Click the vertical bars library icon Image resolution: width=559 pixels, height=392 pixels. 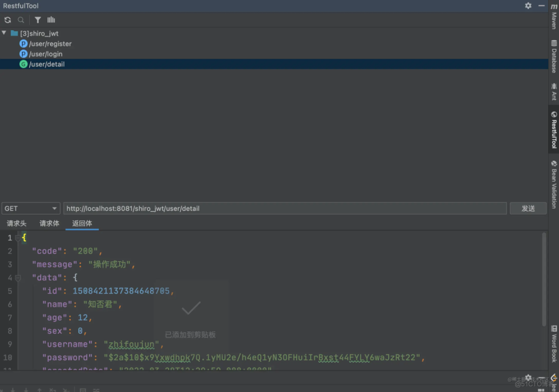tap(51, 20)
